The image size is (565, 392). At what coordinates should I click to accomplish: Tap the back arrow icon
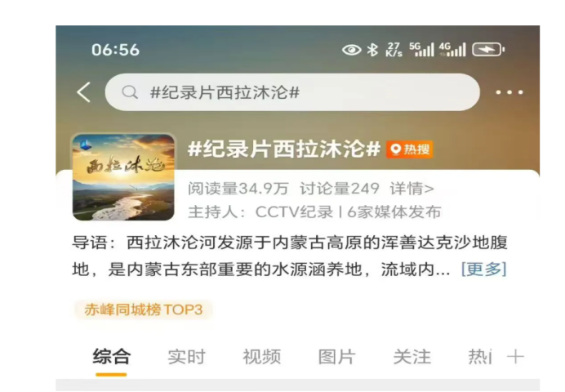tap(83, 92)
